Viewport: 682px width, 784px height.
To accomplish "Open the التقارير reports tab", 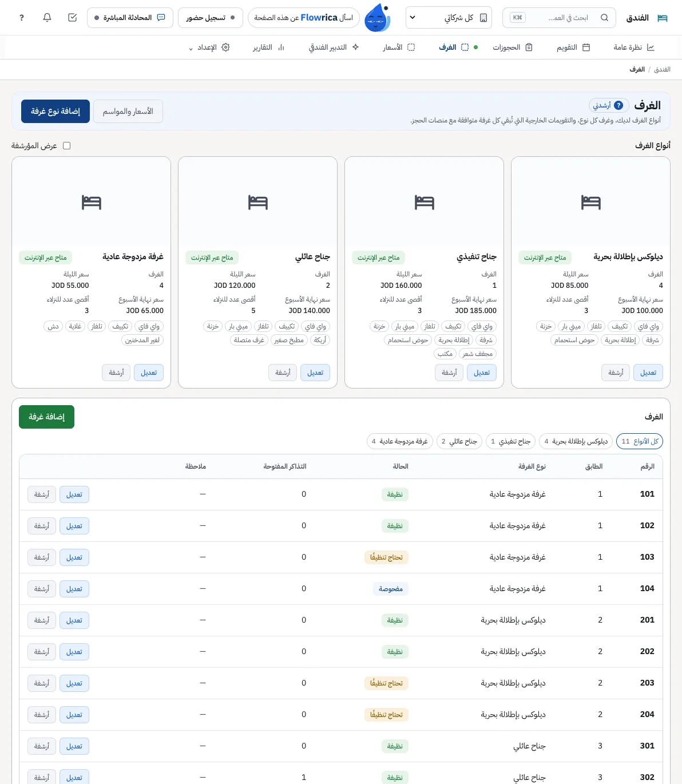I will (269, 47).
